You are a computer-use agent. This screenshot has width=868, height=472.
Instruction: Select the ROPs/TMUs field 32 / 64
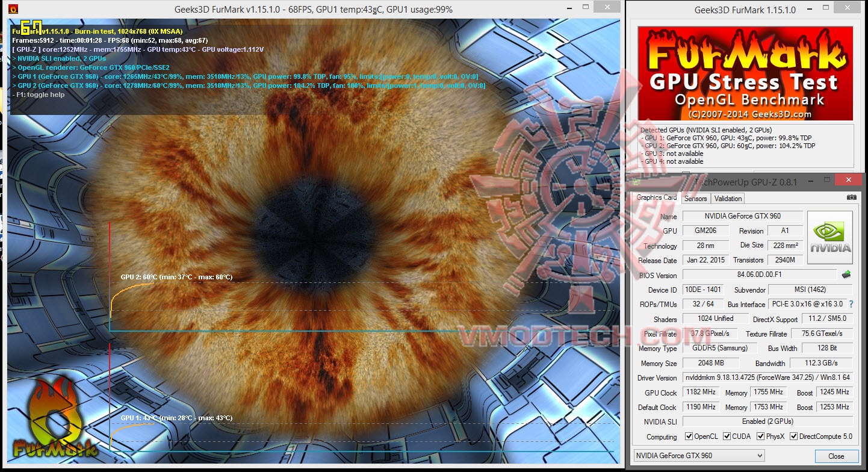click(x=702, y=304)
